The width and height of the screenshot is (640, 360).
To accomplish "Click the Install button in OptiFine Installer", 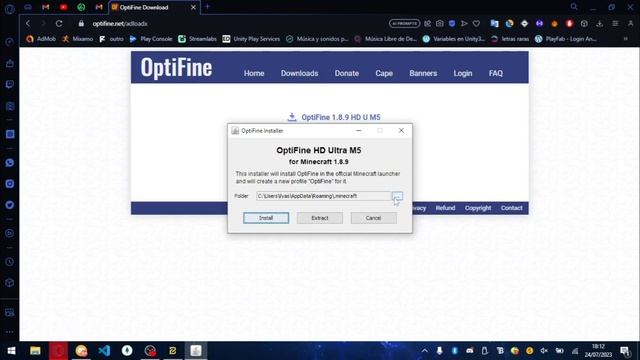I will coord(266,218).
